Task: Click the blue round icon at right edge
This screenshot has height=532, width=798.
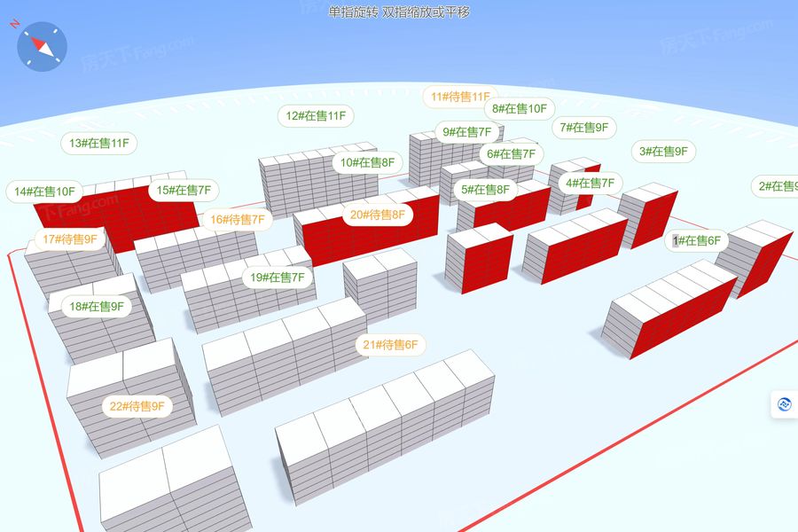Action: [785, 404]
